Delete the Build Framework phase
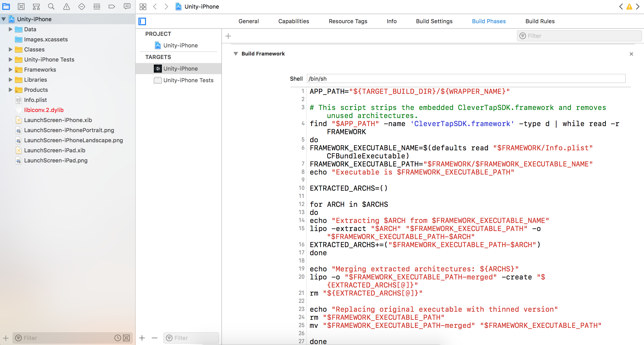 click(631, 54)
